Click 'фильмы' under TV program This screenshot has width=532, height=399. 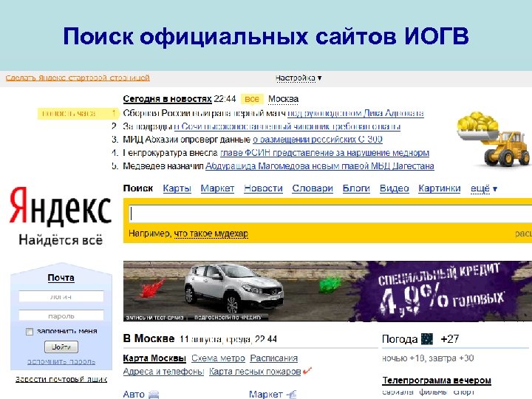(432, 392)
